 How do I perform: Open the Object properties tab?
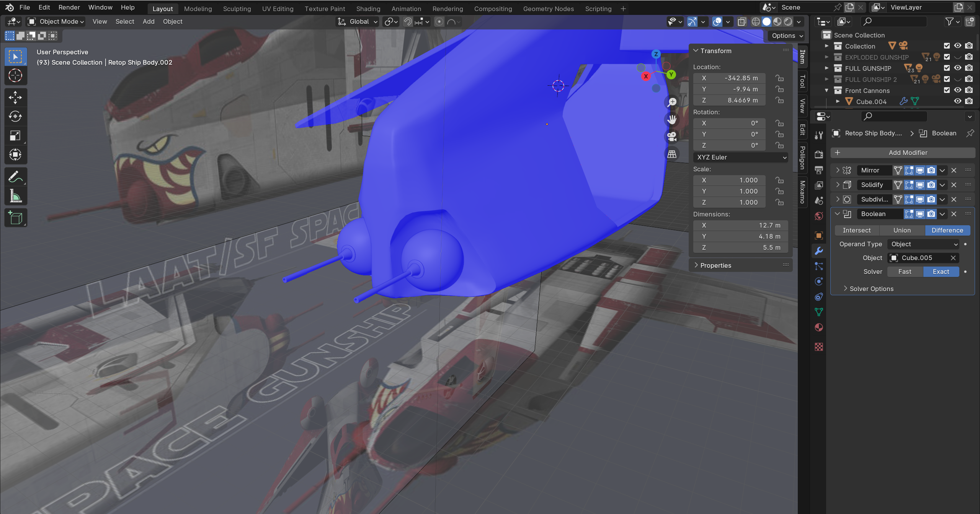819,236
